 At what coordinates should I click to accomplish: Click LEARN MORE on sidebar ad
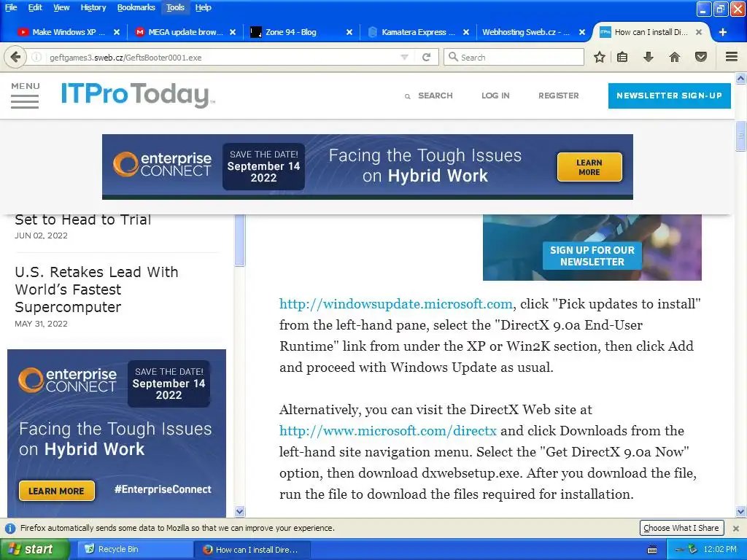point(56,491)
